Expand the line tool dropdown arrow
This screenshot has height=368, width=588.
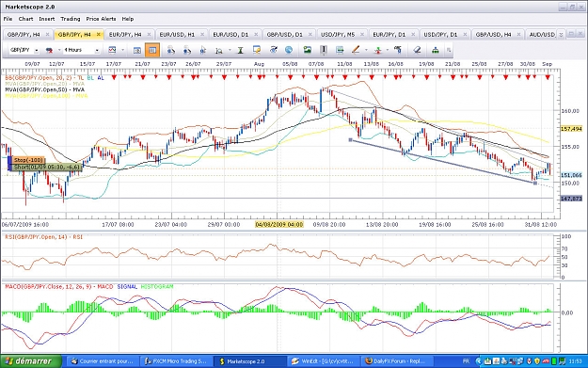coord(366,50)
